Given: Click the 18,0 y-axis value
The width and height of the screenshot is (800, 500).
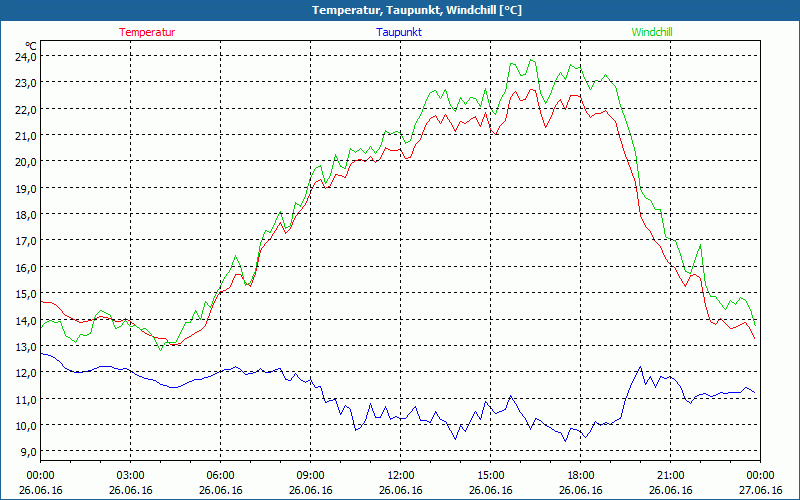Looking at the screenshot, I should pyautogui.click(x=26, y=214).
